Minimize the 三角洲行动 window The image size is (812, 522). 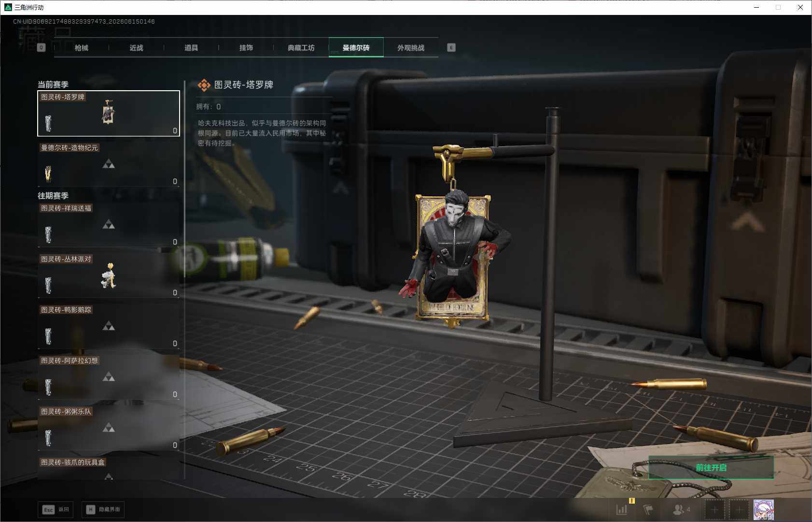[756, 7]
